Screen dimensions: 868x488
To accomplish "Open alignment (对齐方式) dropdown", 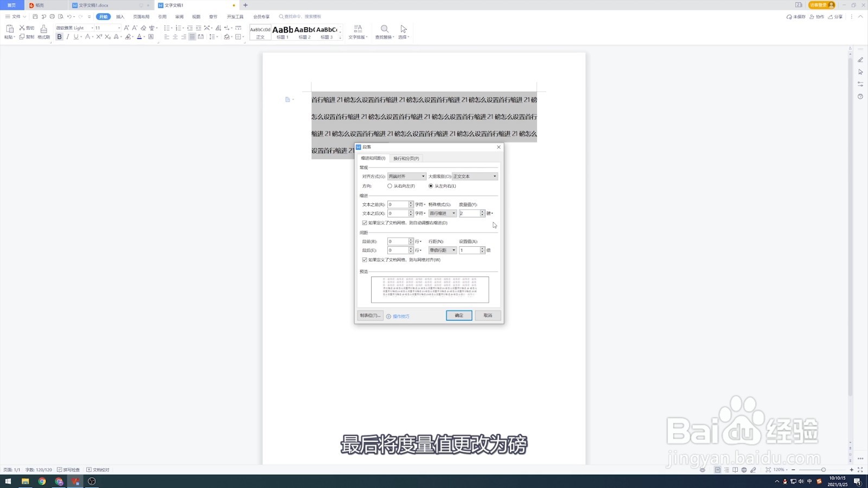I will [407, 176].
